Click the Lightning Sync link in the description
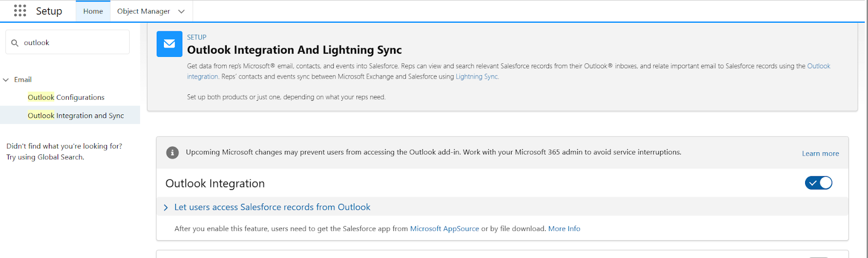Image resolution: width=868 pixels, height=258 pixels. (476, 76)
